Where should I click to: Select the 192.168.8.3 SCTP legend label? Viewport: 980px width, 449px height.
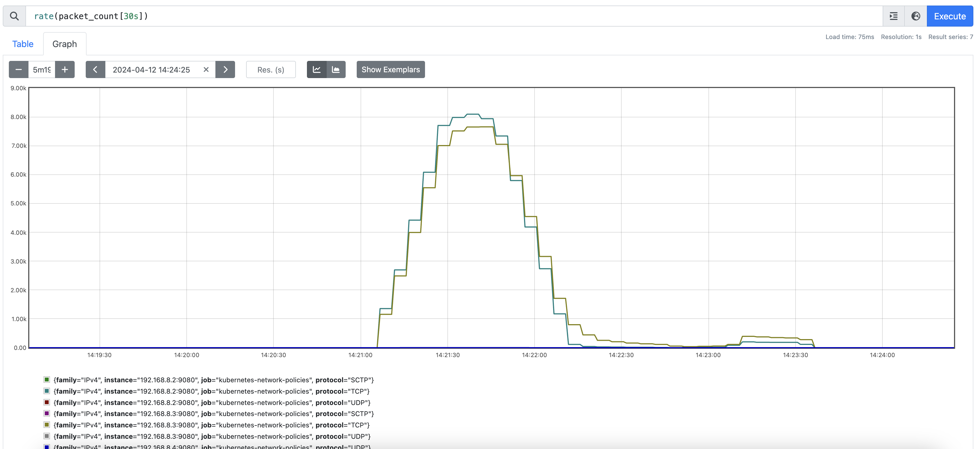pyautogui.click(x=213, y=414)
